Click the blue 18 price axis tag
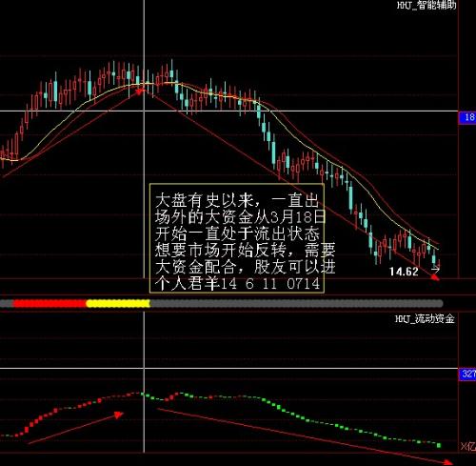Screen dimensions: 476x466 coord(467,117)
